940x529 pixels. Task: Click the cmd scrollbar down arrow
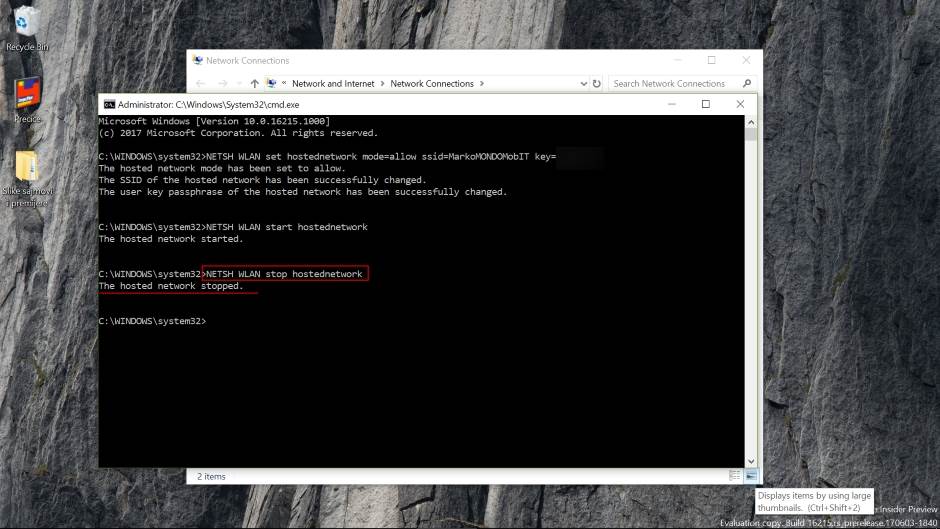(751, 461)
